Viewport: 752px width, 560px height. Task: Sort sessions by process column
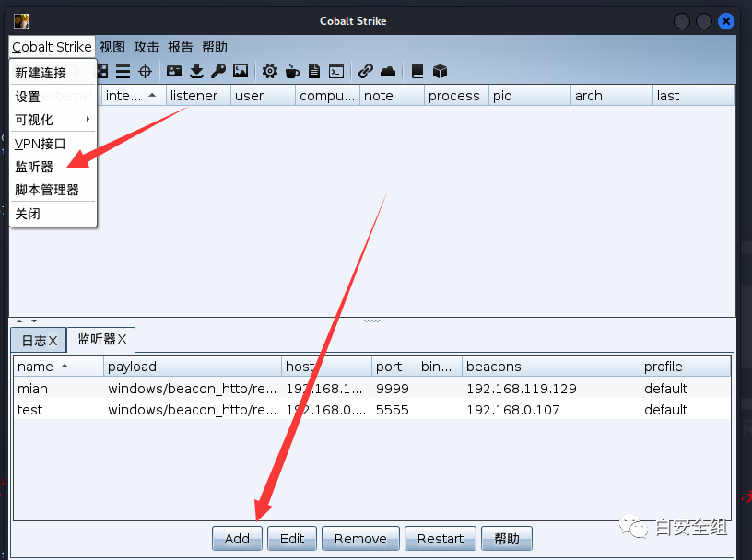click(x=456, y=96)
